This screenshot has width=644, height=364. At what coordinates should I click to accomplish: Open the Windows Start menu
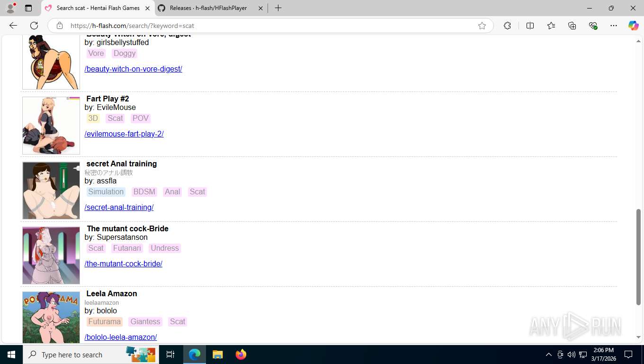pos(11,355)
